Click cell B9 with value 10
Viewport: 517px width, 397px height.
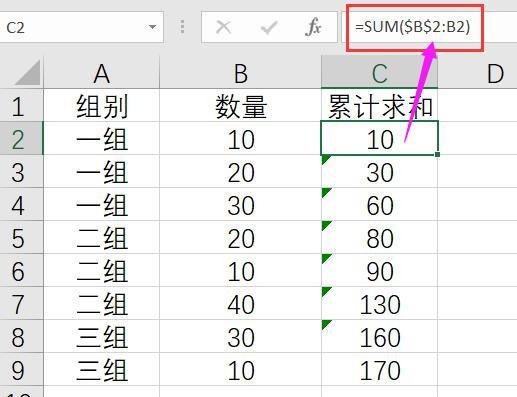[240, 369]
